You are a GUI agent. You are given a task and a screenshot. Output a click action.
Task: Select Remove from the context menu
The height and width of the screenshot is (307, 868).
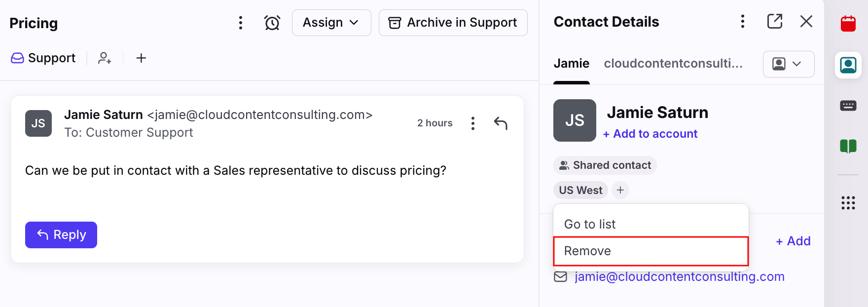(651, 251)
